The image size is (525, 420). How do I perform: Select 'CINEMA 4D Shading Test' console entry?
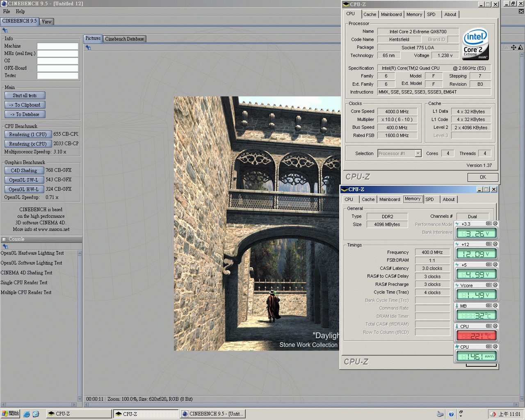pyautogui.click(x=27, y=273)
